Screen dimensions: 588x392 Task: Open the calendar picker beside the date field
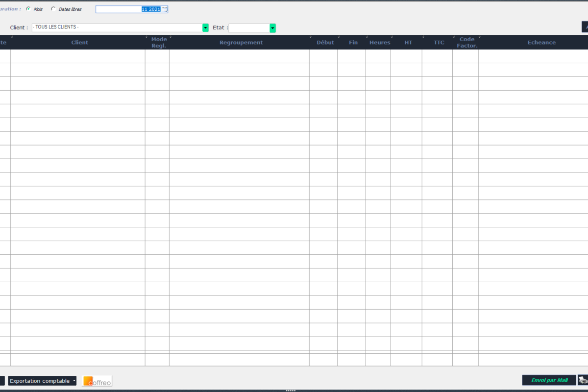tap(165, 9)
